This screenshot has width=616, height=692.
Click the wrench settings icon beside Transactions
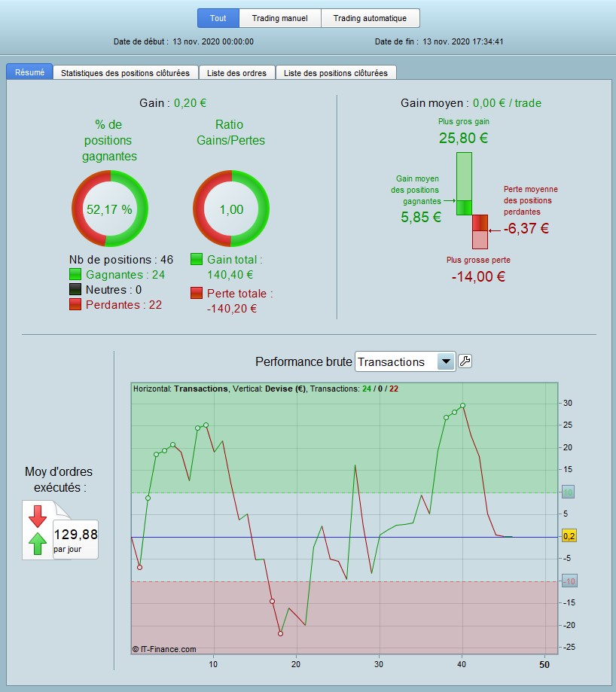(x=465, y=361)
